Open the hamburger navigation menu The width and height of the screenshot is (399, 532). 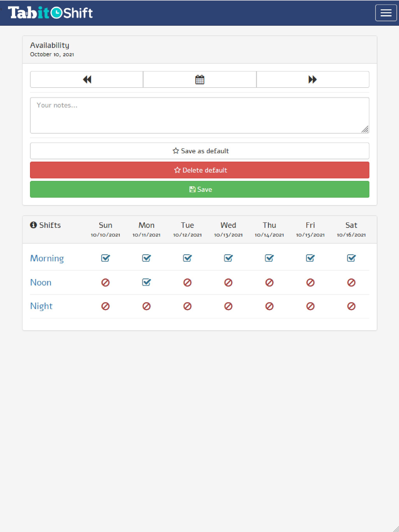pos(386,13)
